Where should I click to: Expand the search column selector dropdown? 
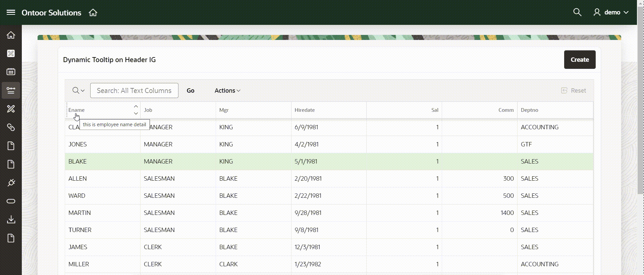[x=78, y=91]
